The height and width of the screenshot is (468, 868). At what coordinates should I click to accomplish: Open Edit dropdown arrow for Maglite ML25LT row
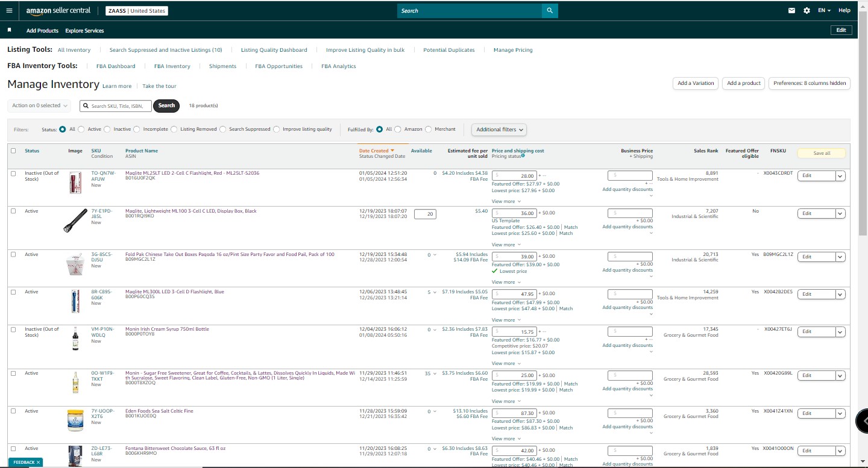[x=840, y=176]
